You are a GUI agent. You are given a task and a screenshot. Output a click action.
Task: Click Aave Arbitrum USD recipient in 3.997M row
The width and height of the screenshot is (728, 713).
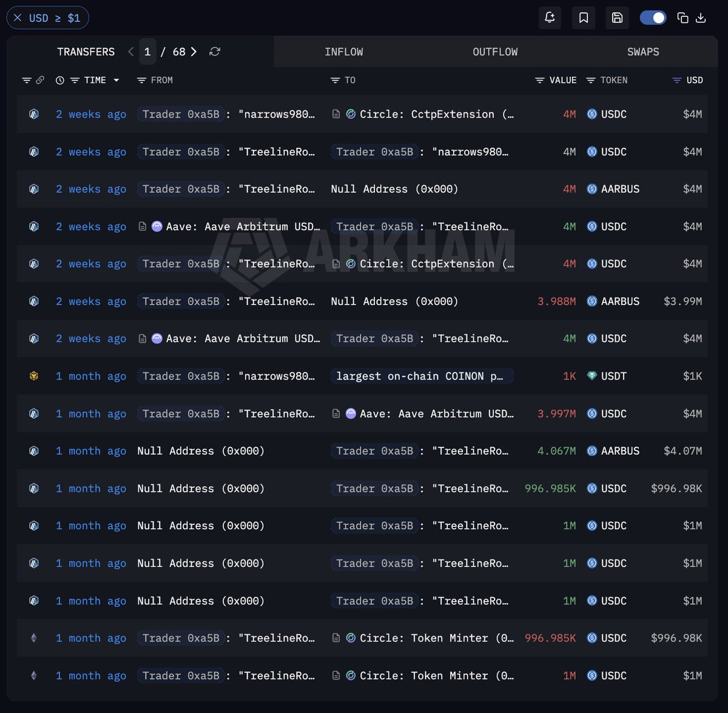coord(437,413)
